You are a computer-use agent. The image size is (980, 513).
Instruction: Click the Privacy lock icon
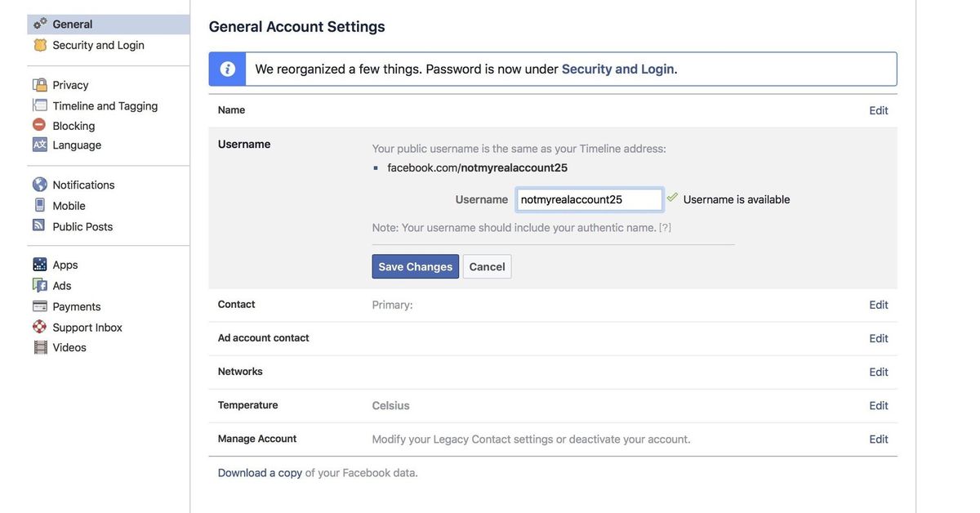[36, 83]
